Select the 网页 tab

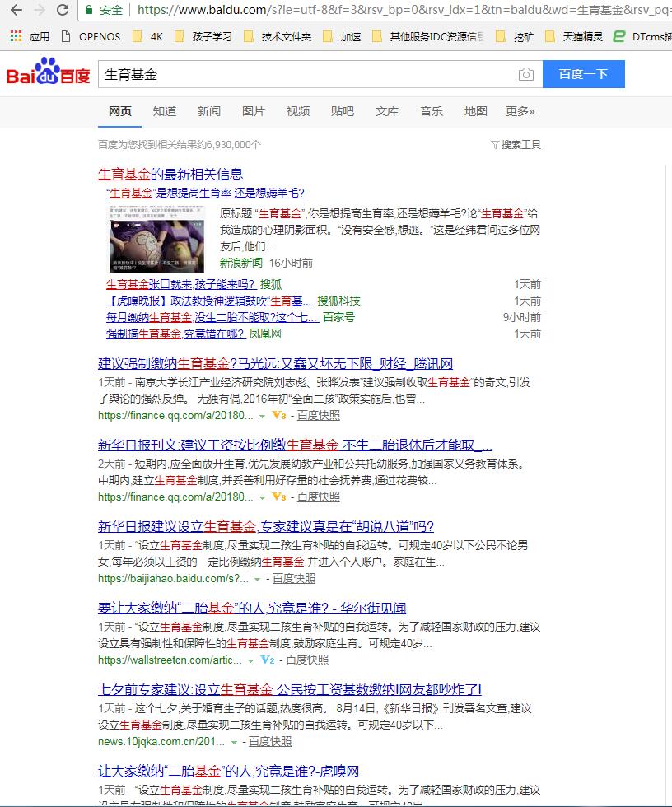pos(120,111)
